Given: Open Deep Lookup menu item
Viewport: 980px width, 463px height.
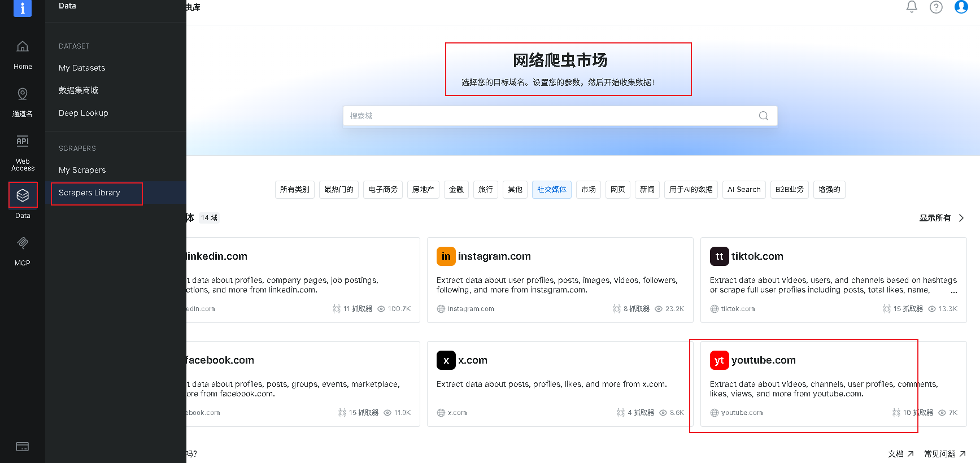Looking at the screenshot, I should pos(84,113).
